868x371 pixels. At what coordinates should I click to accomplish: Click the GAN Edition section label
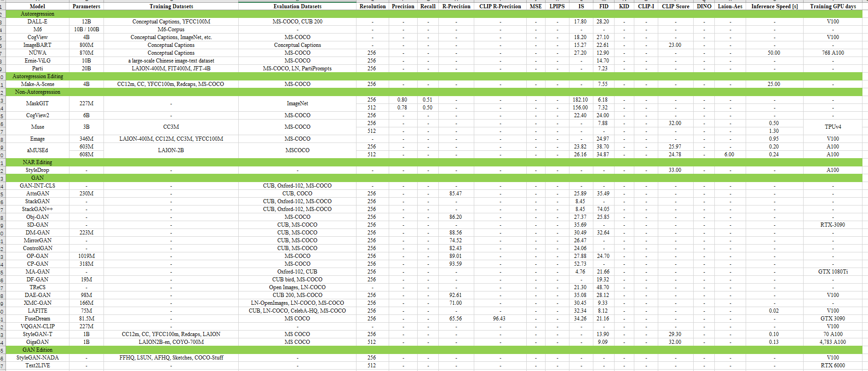pyautogui.click(x=38, y=350)
